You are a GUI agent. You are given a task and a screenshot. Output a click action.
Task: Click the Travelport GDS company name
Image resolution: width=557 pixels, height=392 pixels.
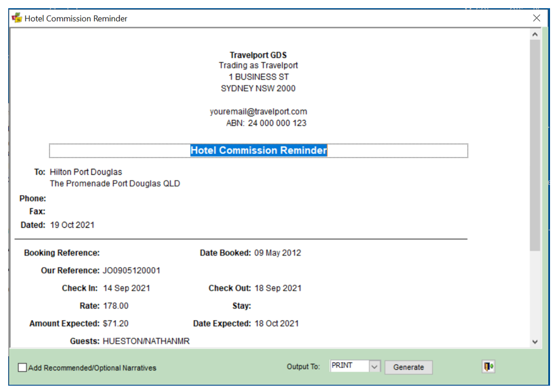pos(258,56)
